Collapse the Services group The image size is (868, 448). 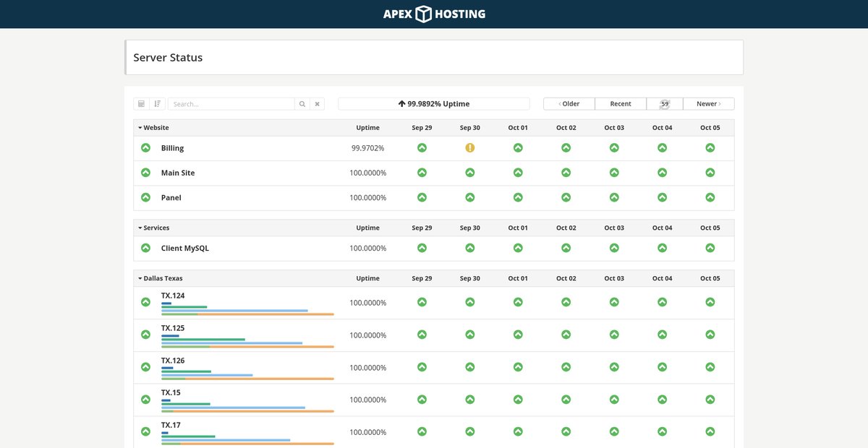tap(153, 228)
